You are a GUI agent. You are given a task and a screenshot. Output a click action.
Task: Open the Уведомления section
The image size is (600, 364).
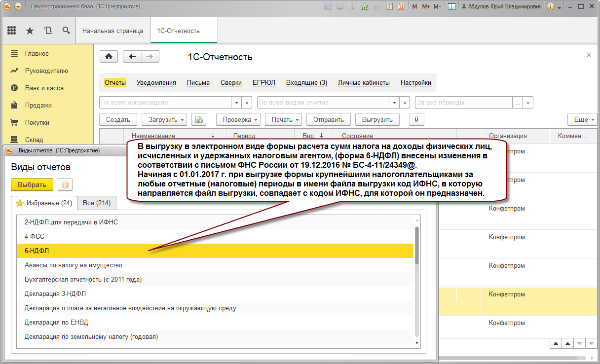click(x=156, y=83)
